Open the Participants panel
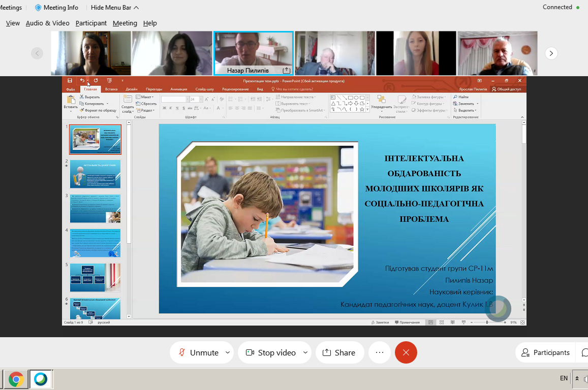 pyautogui.click(x=545, y=352)
